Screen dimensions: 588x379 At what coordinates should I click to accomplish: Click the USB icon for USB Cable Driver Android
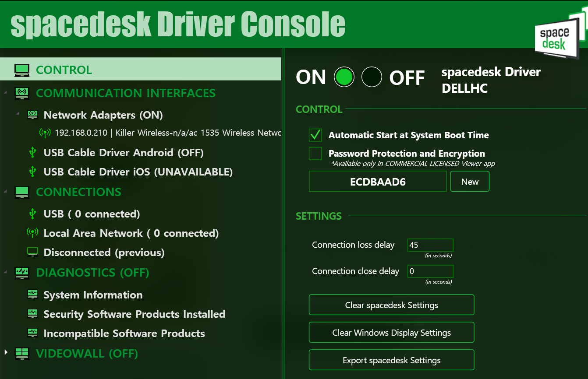[32, 152]
